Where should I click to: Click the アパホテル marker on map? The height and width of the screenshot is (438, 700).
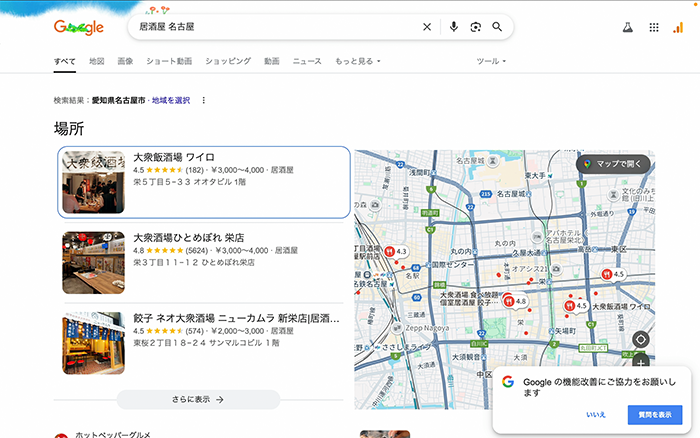tap(537, 237)
